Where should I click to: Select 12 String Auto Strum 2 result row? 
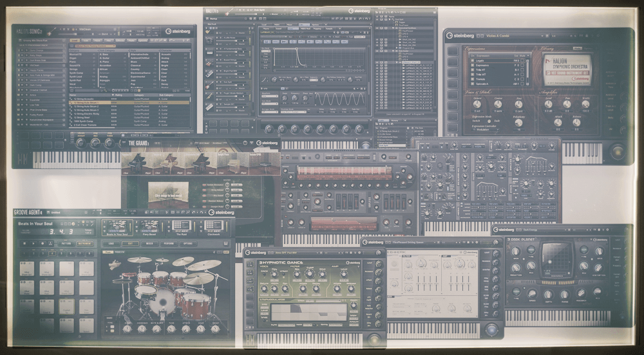[129, 106]
